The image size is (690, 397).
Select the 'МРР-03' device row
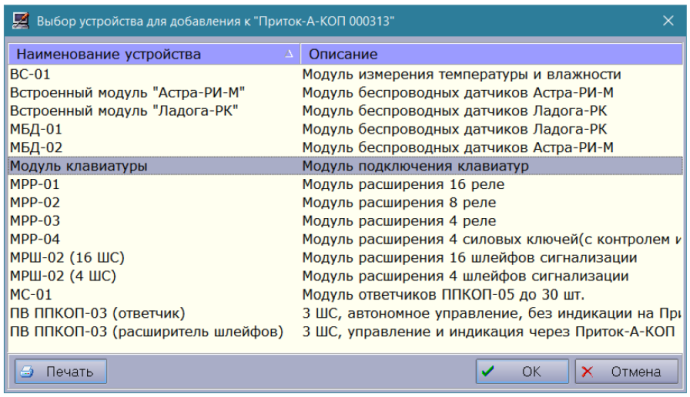(x=345, y=221)
